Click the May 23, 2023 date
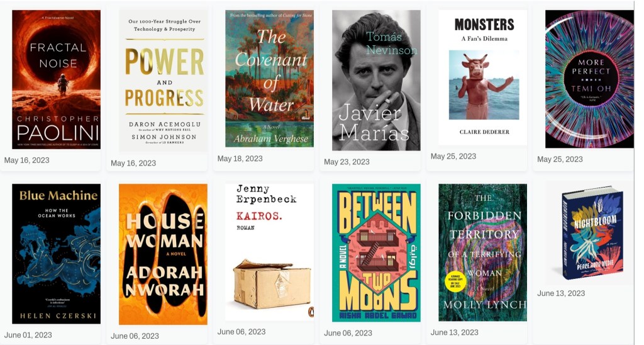The image size is (644, 345). tap(347, 162)
